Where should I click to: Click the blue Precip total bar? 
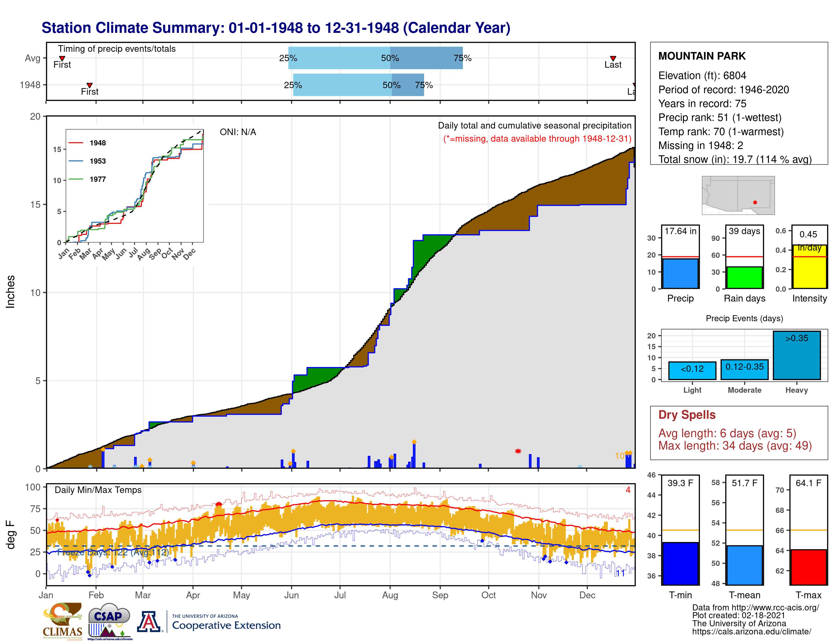681,274
